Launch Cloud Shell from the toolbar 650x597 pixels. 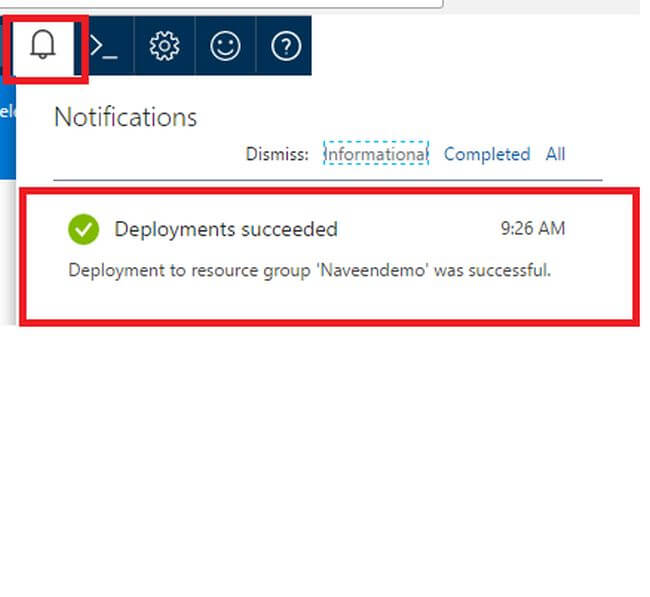click(x=104, y=46)
